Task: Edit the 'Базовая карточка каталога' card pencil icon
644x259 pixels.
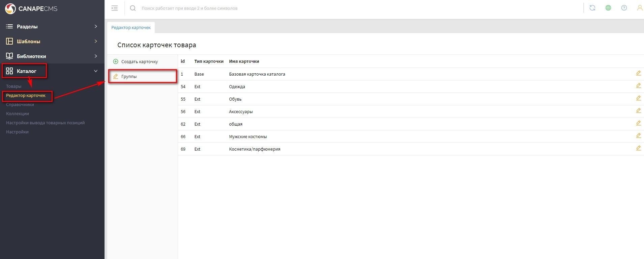Action: 638,73
